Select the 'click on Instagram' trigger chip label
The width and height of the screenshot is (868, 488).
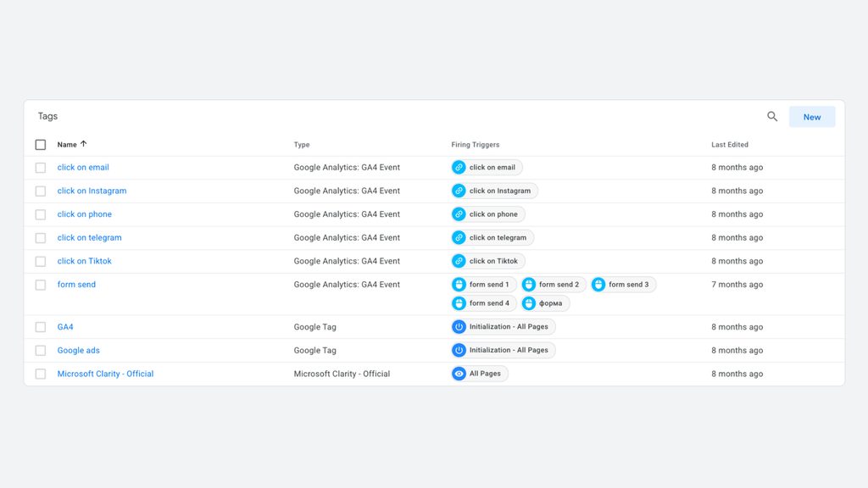(500, 191)
